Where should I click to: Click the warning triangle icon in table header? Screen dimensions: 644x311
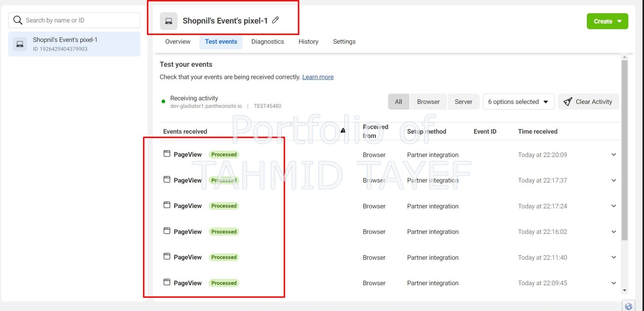point(343,130)
